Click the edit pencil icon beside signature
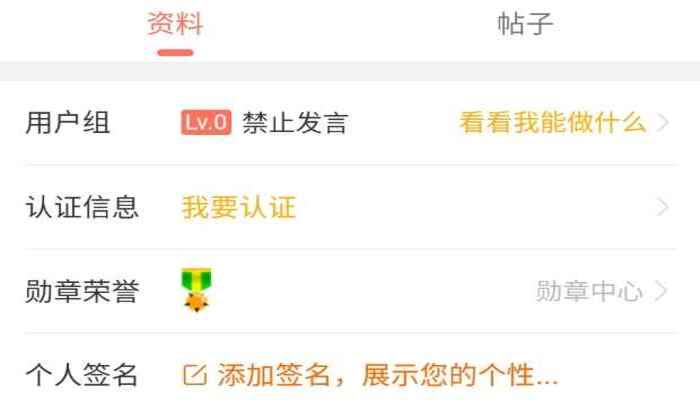Image resolution: width=700 pixels, height=400 pixels. (195, 375)
